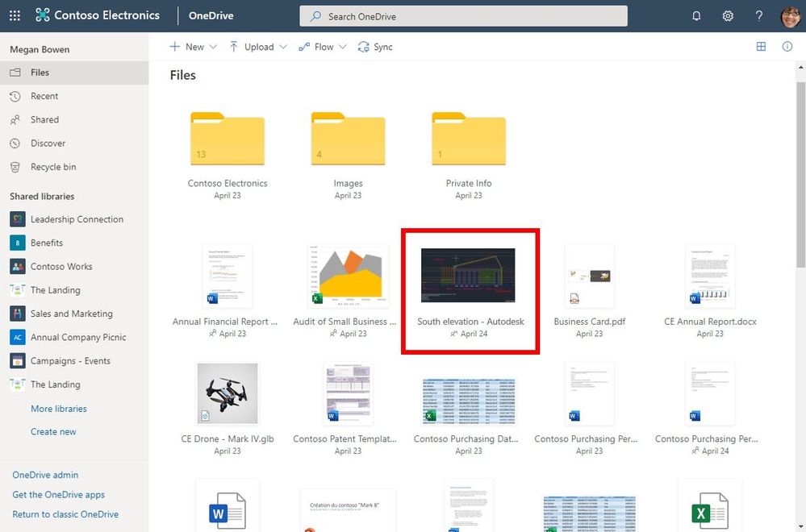Click the Leadership Connection library icon
The height and width of the screenshot is (532, 806).
[18, 219]
